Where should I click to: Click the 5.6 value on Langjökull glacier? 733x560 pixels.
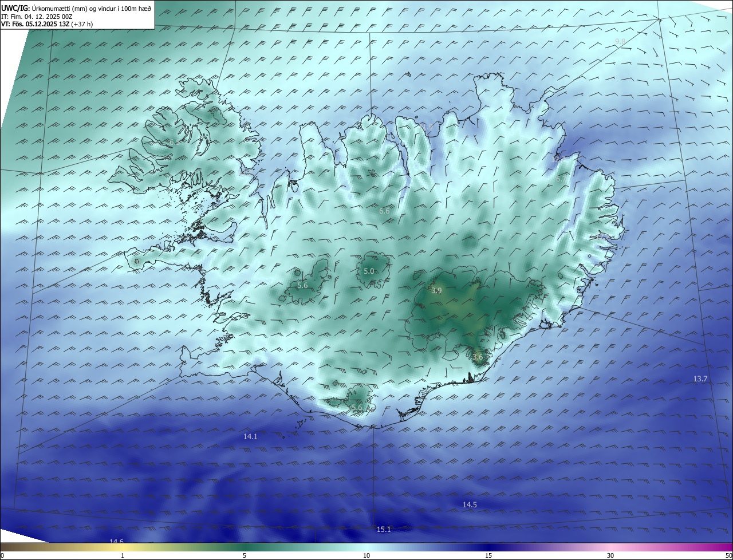(x=302, y=285)
